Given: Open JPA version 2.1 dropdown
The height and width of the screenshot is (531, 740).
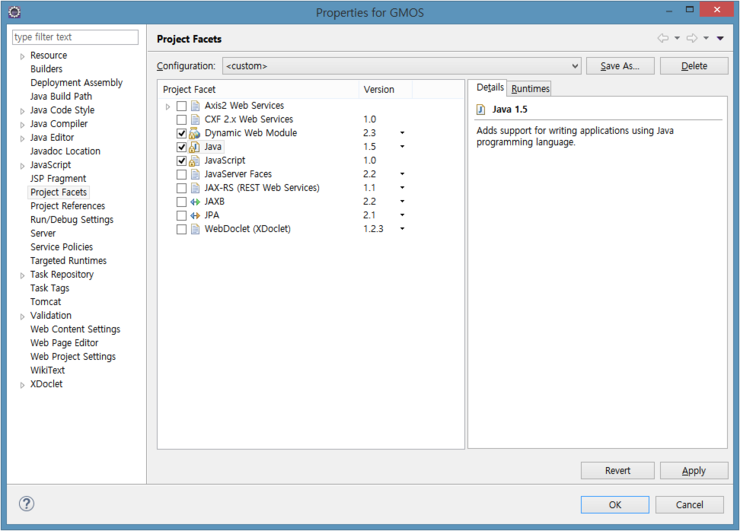Looking at the screenshot, I should 402,215.
